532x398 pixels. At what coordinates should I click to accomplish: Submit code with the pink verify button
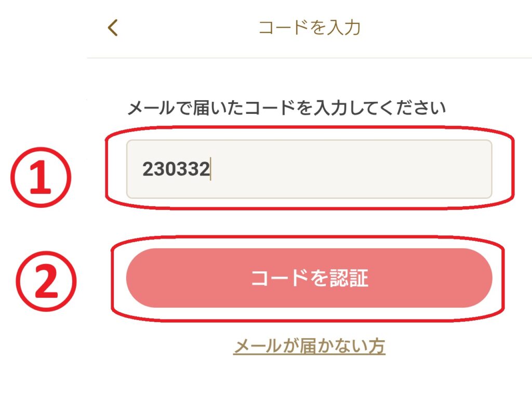[309, 278]
